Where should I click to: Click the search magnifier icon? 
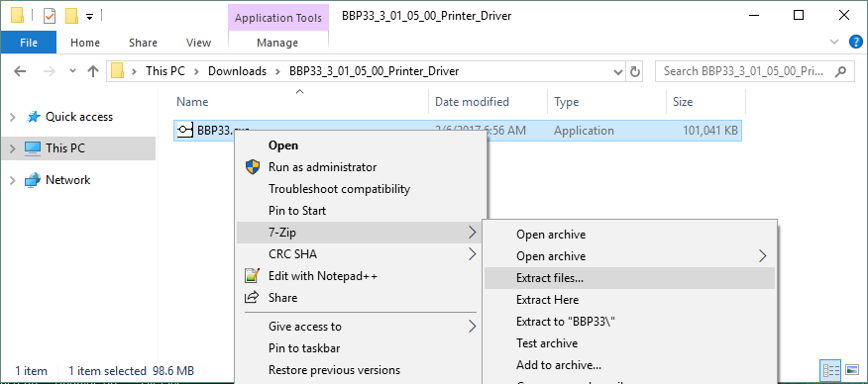(840, 71)
